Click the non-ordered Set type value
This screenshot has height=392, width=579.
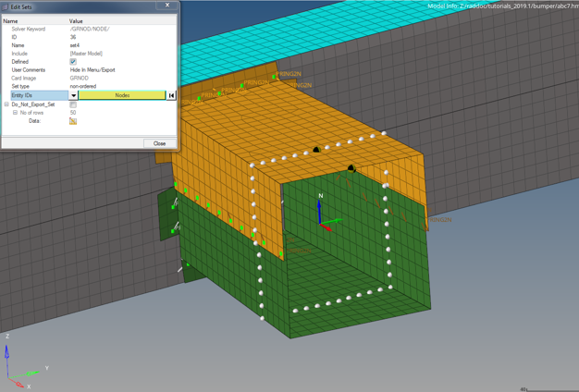point(82,86)
